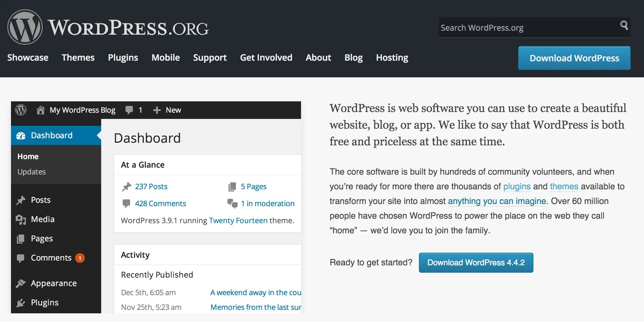Click the Media icon in sidebar
The width and height of the screenshot is (644, 322).
[x=21, y=219]
